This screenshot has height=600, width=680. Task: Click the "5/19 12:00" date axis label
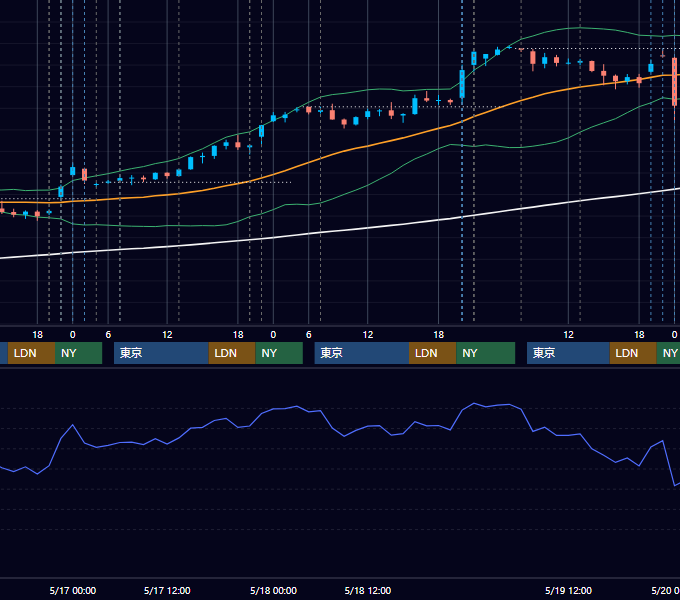[x=568, y=590]
